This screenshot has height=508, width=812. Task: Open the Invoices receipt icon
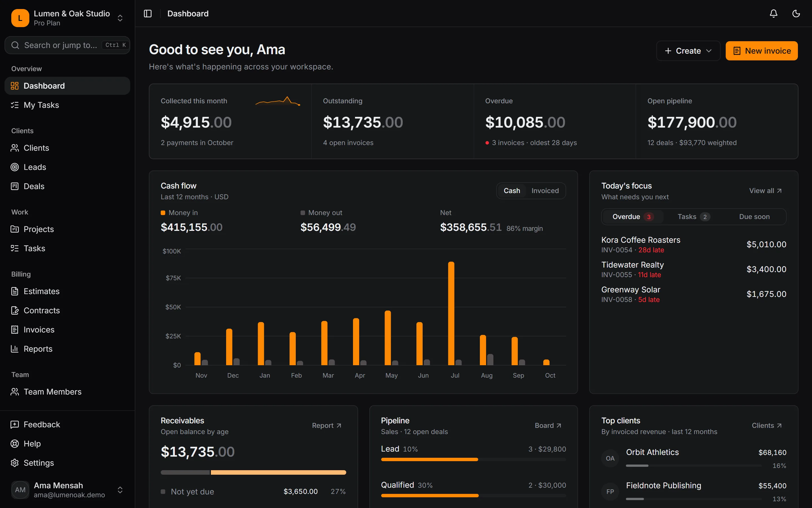pyautogui.click(x=15, y=330)
